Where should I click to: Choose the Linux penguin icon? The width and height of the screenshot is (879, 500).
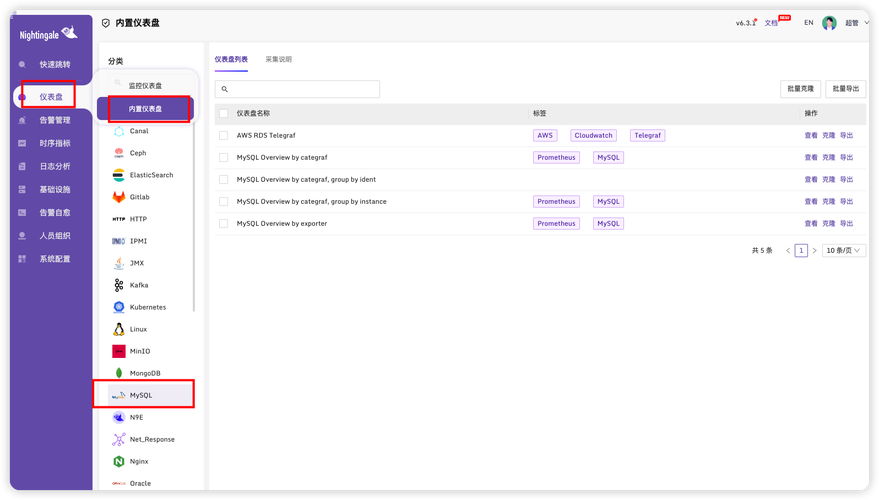[119, 329]
